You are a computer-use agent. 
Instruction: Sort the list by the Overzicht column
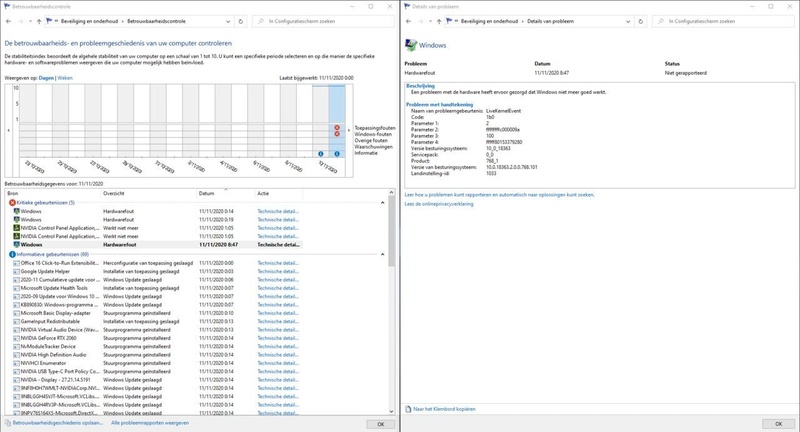(x=149, y=193)
